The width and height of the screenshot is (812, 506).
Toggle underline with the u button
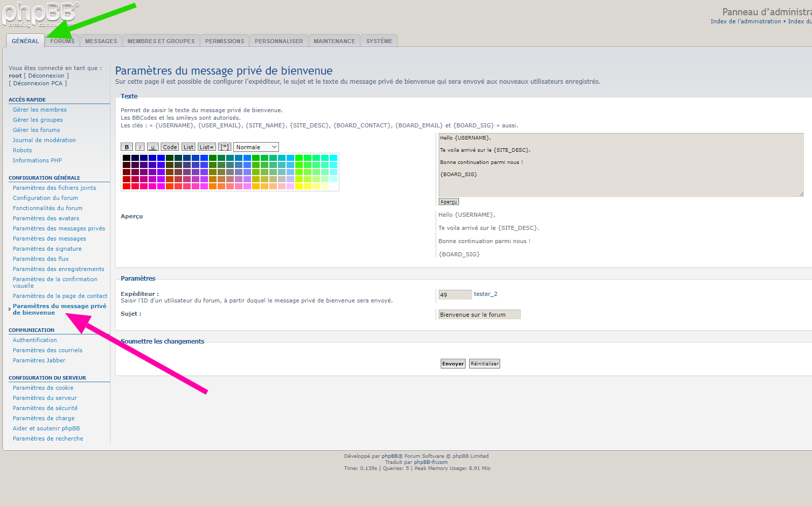[153, 147]
